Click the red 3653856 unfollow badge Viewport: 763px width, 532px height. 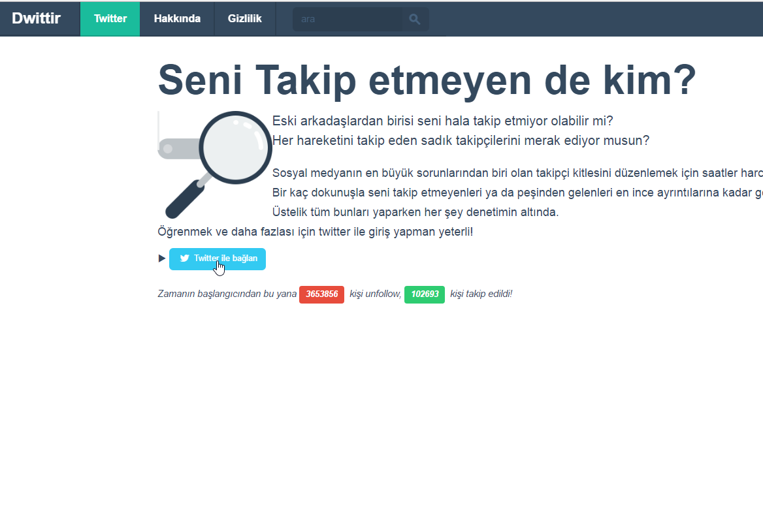tap(321, 294)
